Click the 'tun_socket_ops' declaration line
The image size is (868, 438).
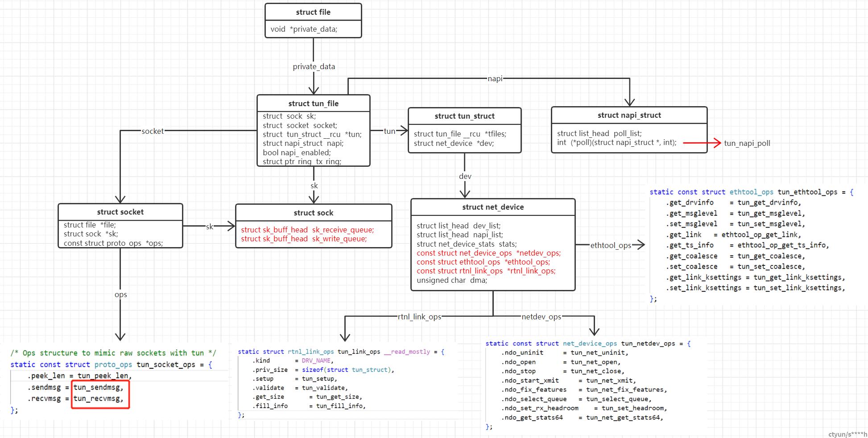pos(112,364)
